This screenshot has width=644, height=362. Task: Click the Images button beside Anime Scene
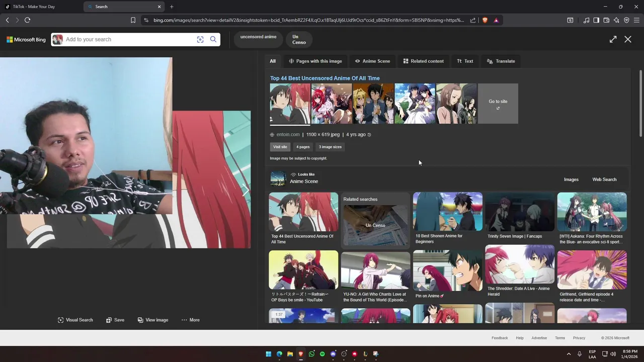pyautogui.click(x=571, y=179)
